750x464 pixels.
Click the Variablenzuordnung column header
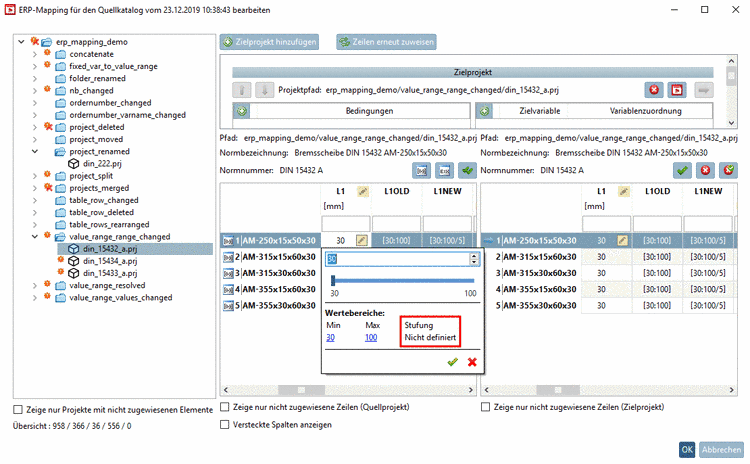click(645, 111)
